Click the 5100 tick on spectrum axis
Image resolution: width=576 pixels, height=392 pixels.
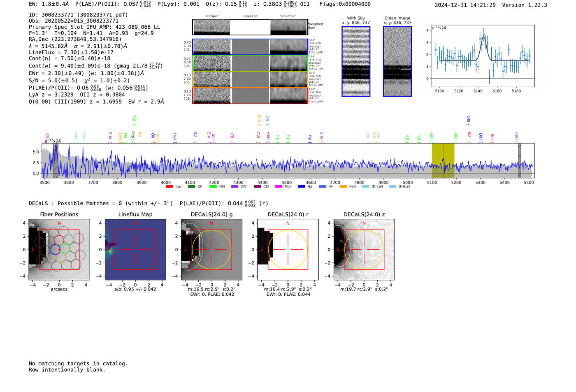432,182
